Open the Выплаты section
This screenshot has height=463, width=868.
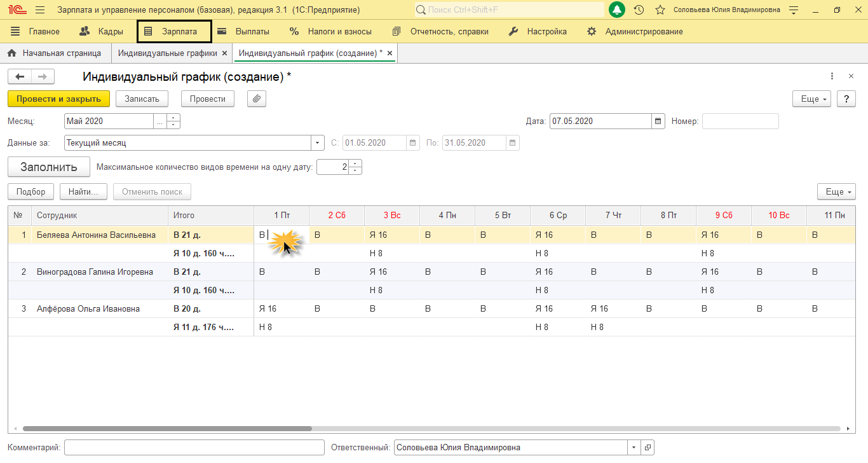tap(243, 31)
